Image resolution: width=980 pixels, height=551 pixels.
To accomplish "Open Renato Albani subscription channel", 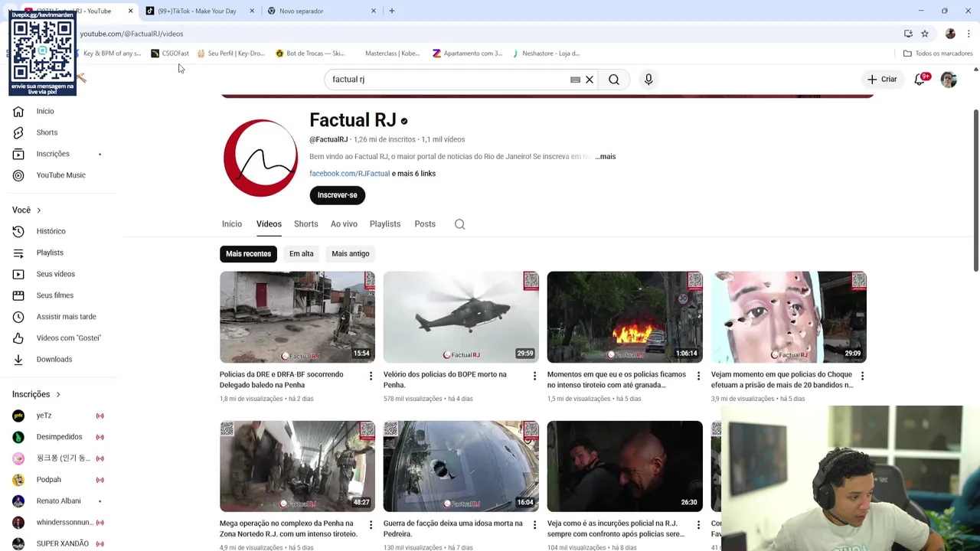I will [58, 501].
